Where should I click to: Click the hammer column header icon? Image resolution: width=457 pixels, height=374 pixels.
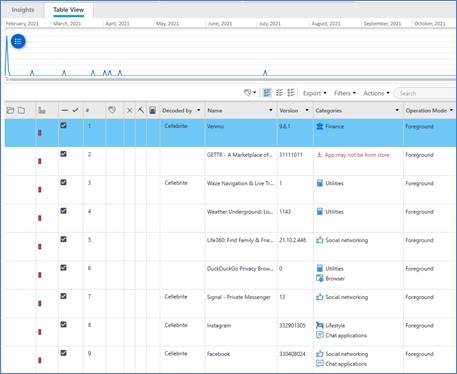(x=141, y=110)
